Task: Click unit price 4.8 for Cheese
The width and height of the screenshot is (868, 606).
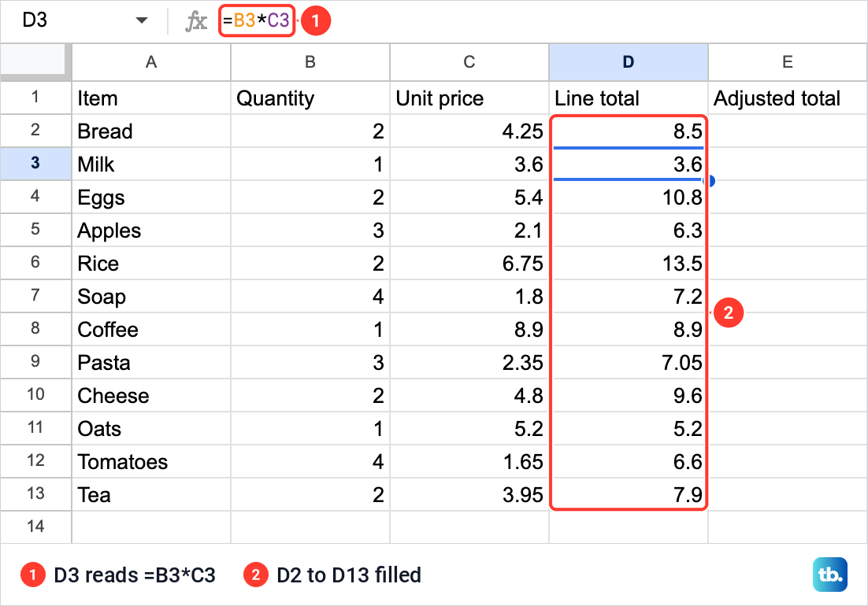Action: click(x=469, y=395)
